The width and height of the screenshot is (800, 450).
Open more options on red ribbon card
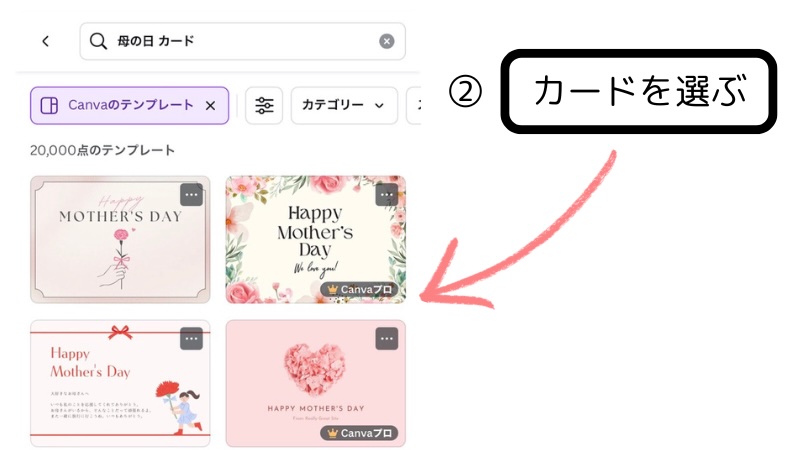coord(191,338)
